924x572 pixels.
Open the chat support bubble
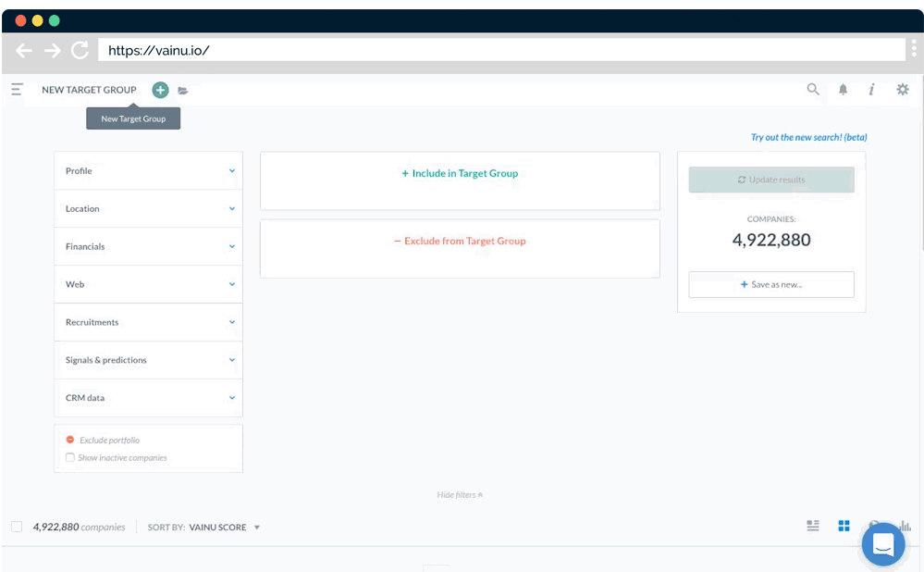[x=882, y=543]
